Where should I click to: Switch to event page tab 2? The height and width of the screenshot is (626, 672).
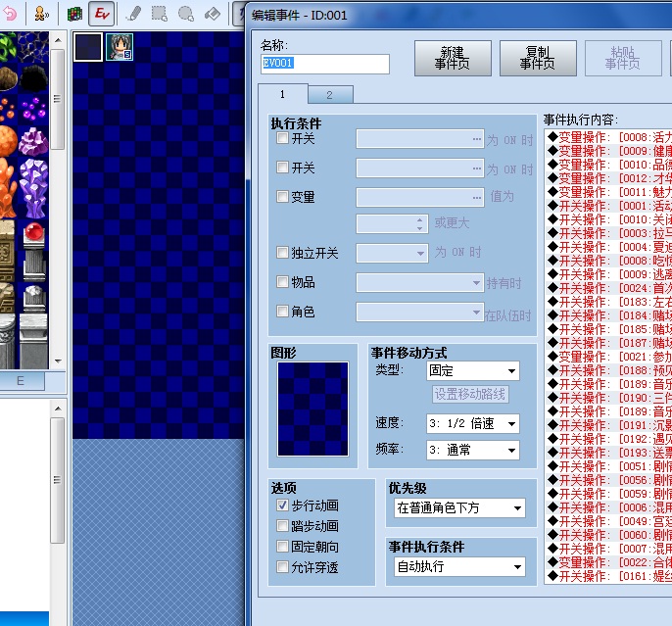click(330, 95)
